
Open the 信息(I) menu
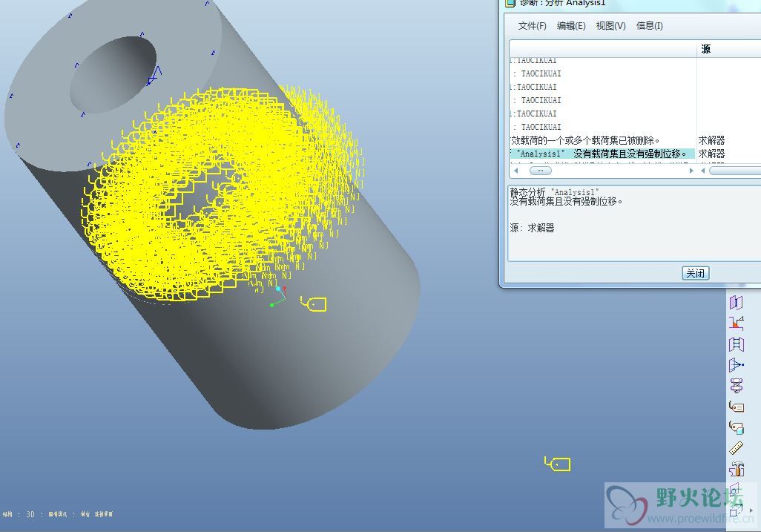click(x=650, y=26)
